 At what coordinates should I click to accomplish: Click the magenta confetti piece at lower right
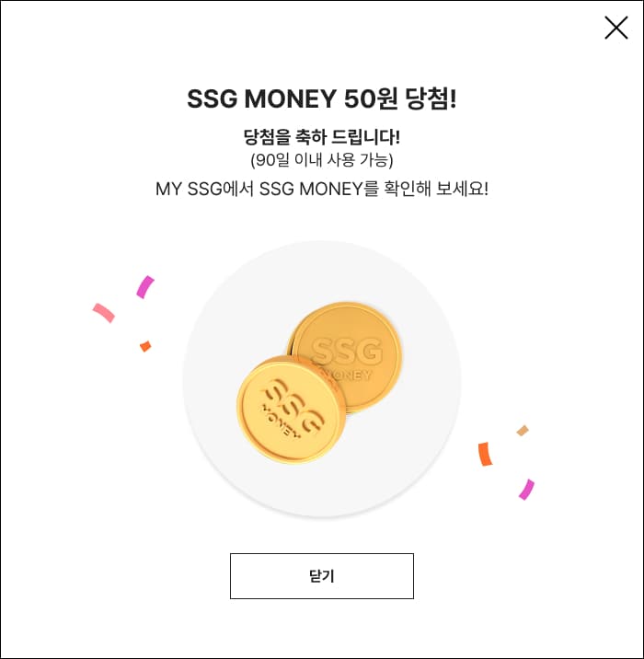coord(526,490)
